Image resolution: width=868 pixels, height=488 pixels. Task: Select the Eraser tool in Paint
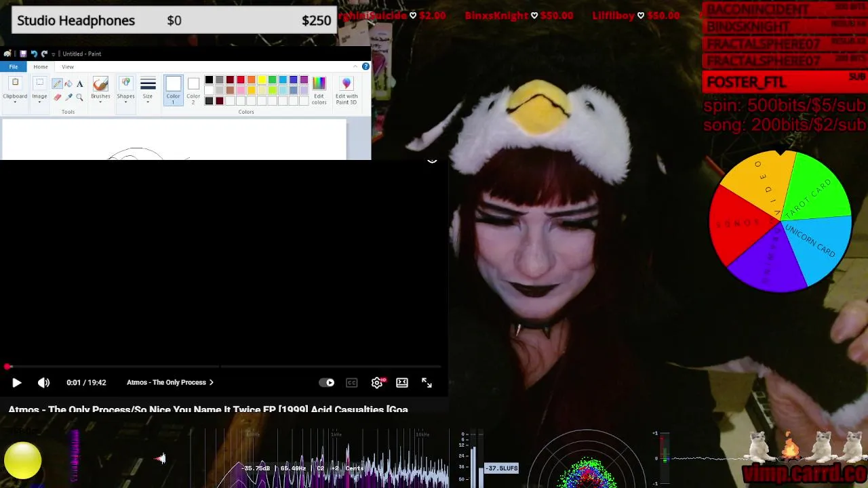(x=57, y=97)
